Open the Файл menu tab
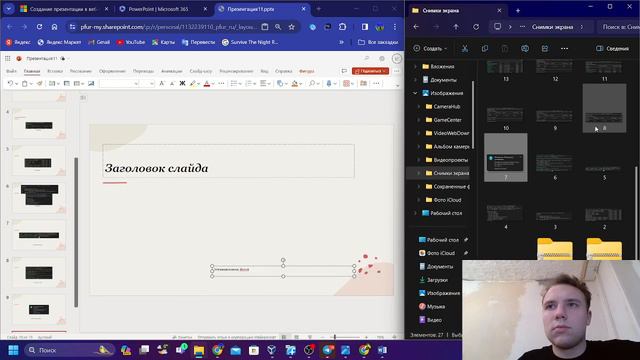 [x=11, y=71]
